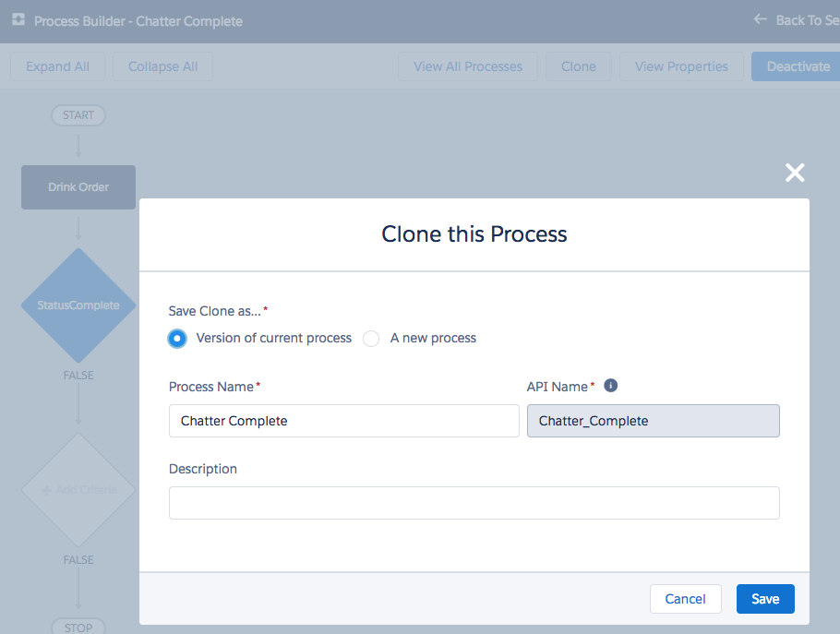Click the Process Builder logo icon
Viewport: 840px width, 634px height.
pyautogui.click(x=18, y=19)
